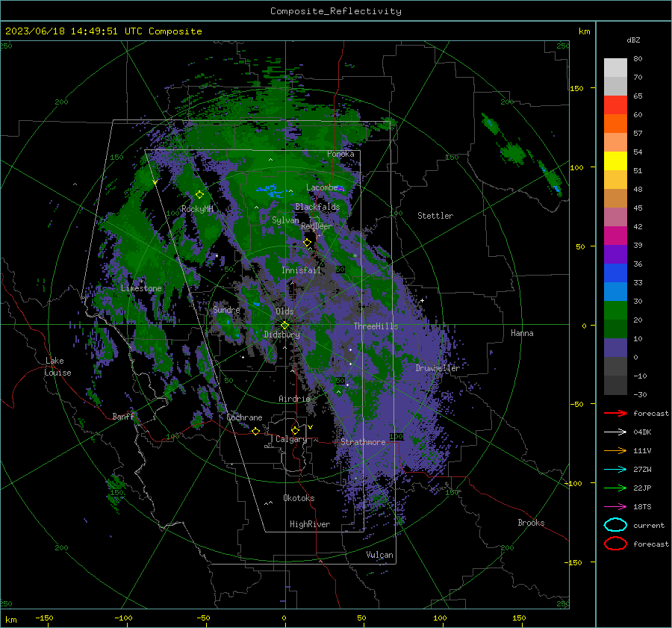
Task: Pick the blue 33-36 dBZ color swatch
Action: (x=615, y=273)
